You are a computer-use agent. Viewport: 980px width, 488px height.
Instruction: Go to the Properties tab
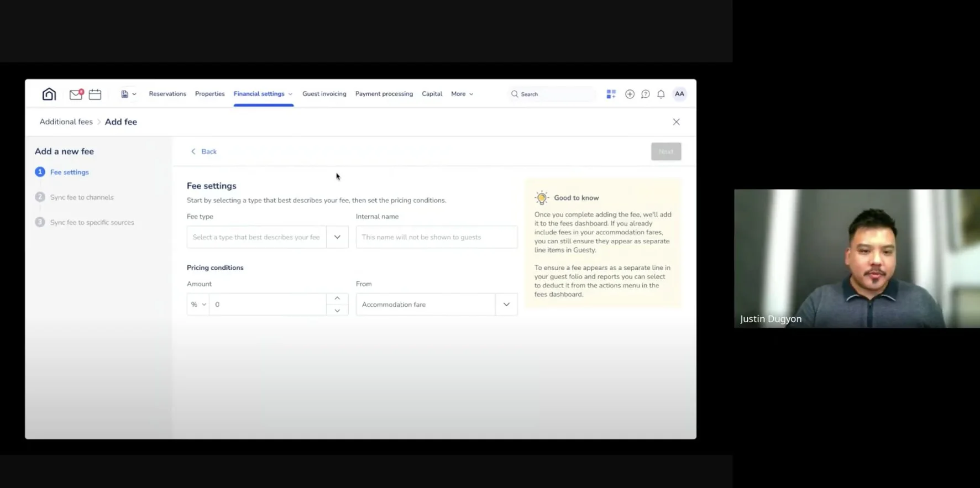[210, 94]
